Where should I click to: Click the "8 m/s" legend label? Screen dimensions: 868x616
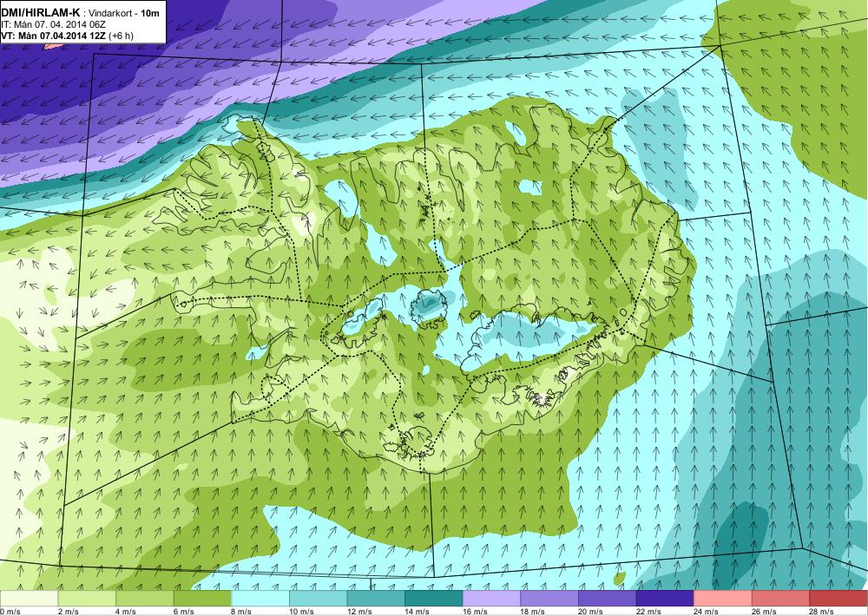click(242, 611)
